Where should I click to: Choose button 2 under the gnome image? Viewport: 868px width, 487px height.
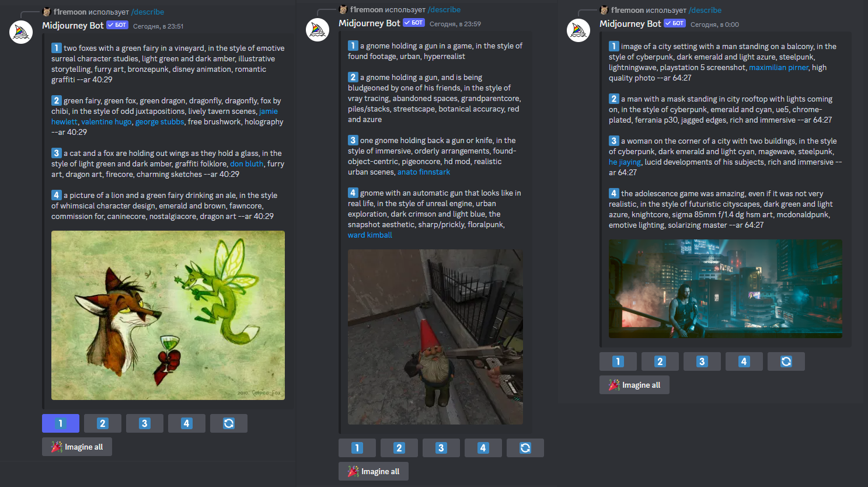tap(399, 448)
